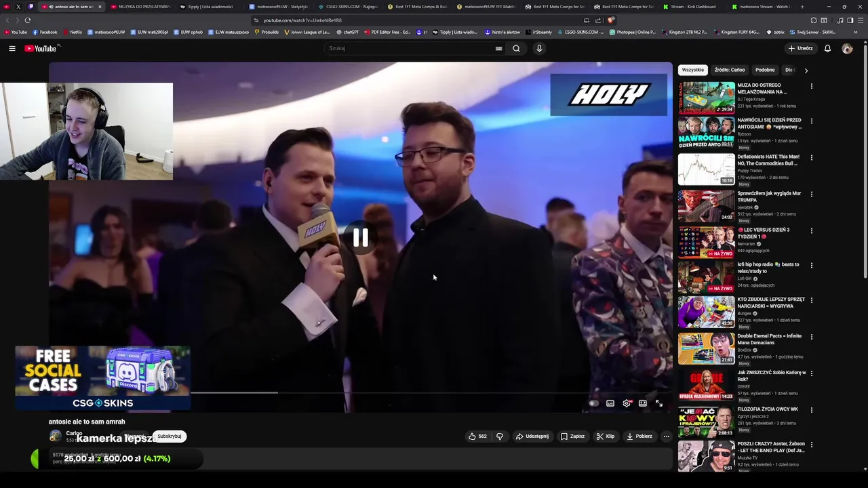This screenshot has width=868, height=488.
Task: Click the Utwórz create button
Action: (x=800, y=48)
